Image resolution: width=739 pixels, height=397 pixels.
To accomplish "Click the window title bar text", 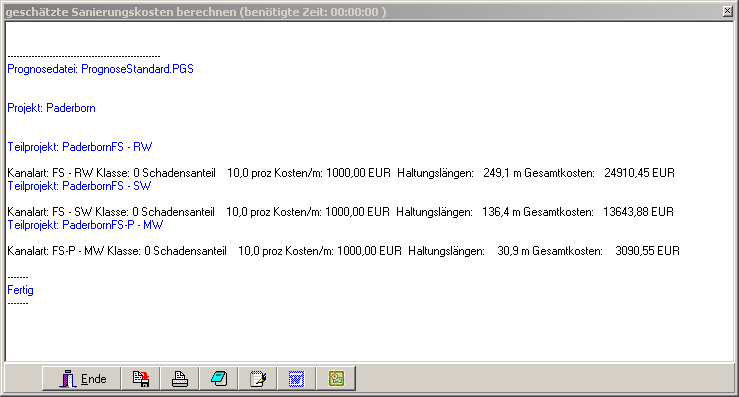I will [196, 12].
